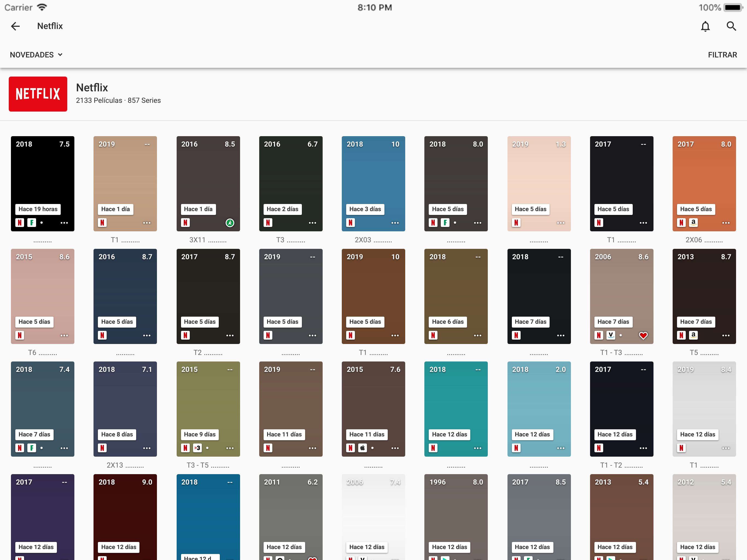
Task: Open three-dot menu on Hace 8 días card
Action: [x=147, y=448]
